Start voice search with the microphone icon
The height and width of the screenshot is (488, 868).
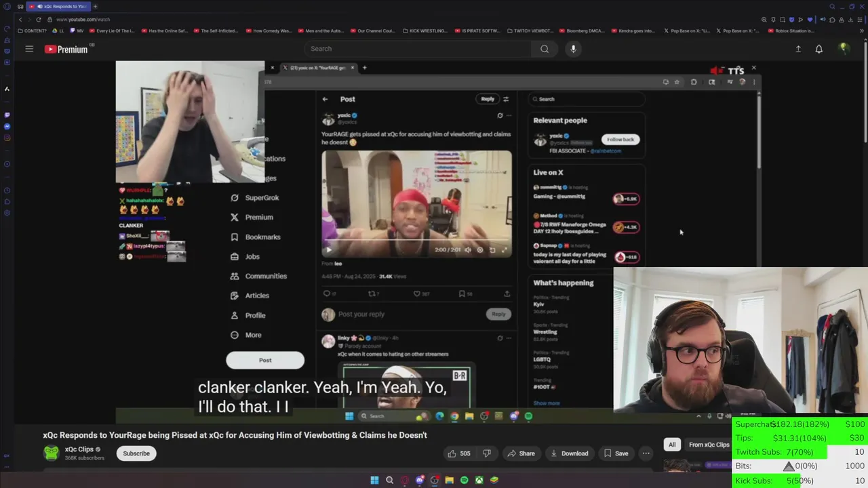[573, 49]
